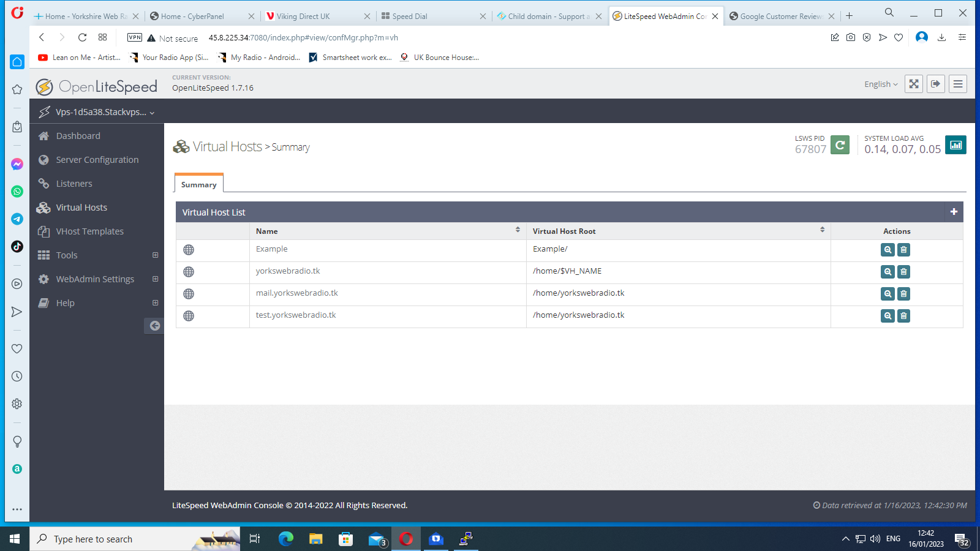Click the Windows search box

click(135, 539)
